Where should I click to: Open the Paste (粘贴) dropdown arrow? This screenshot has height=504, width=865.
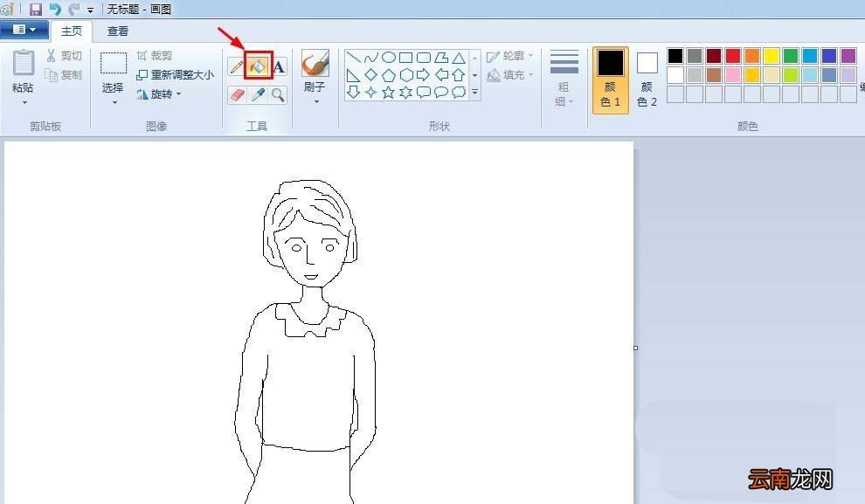pyautogui.click(x=24, y=102)
